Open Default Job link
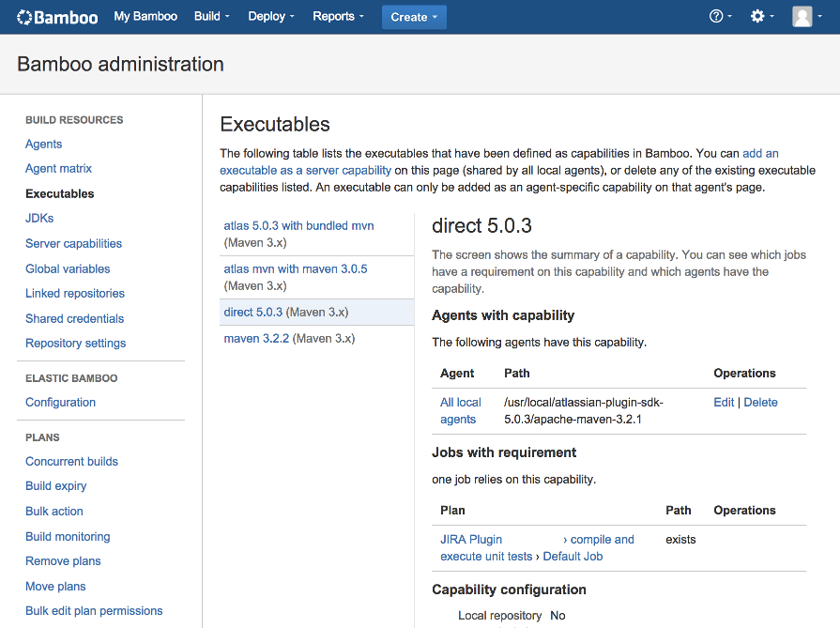 pos(573,557)
